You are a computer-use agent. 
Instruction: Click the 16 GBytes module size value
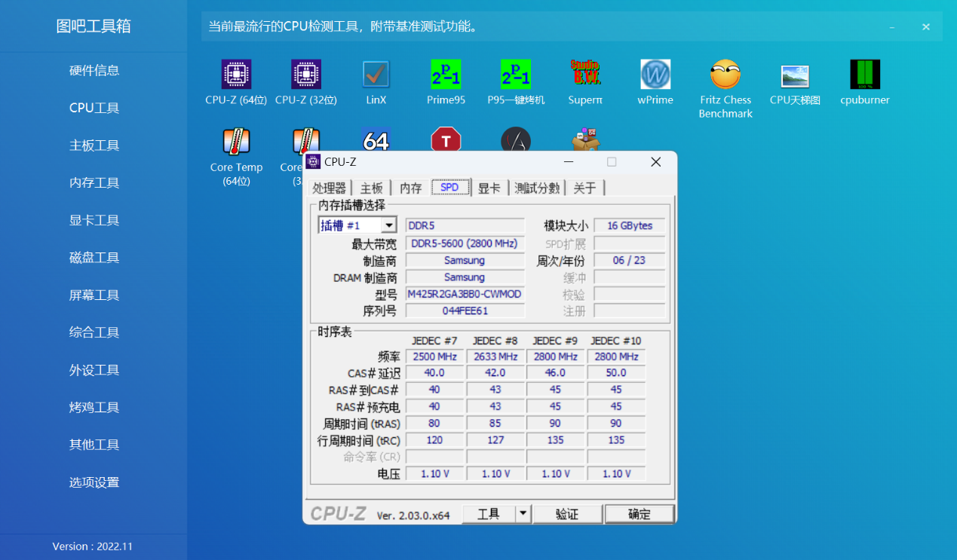630,225
